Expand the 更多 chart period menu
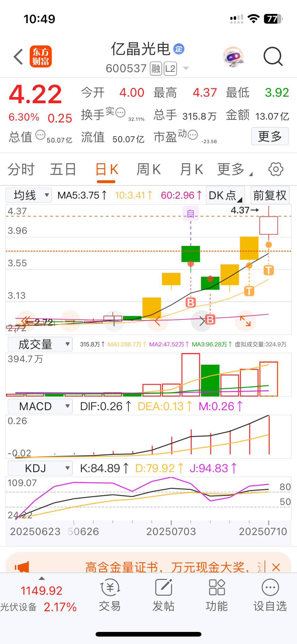This screenshot has width=297, height=644. click(235, 169)
